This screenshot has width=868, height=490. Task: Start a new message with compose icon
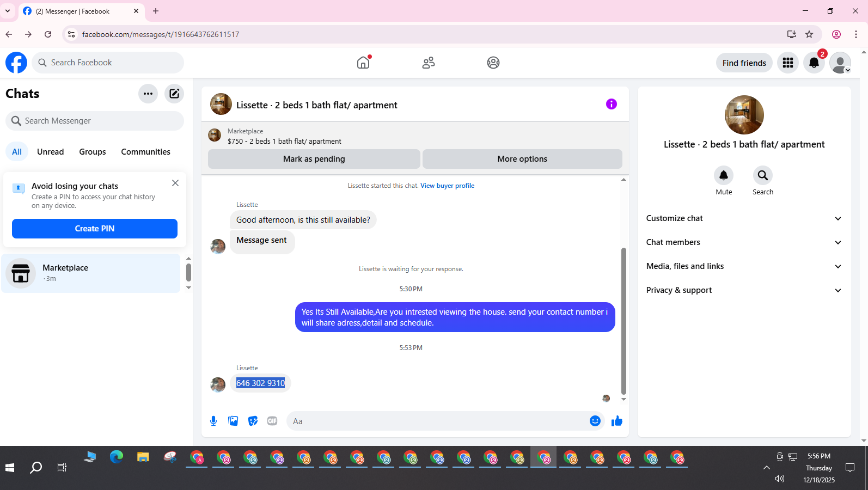pos(174,94)
